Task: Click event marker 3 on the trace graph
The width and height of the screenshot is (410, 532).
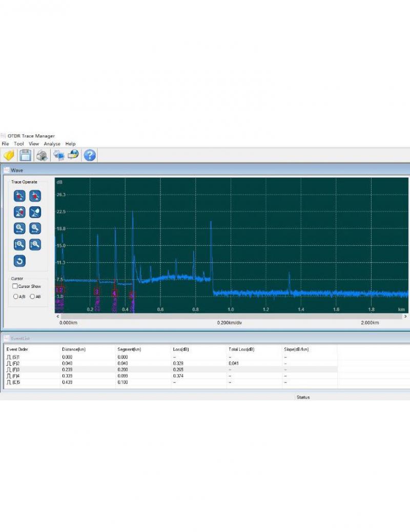Action: click(97, 291)
